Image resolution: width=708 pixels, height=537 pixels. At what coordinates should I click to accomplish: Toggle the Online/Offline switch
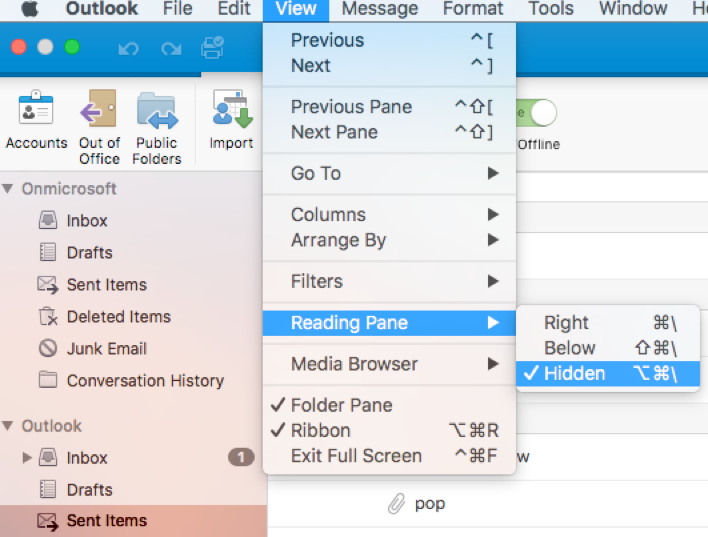click(x=537, y=112)
